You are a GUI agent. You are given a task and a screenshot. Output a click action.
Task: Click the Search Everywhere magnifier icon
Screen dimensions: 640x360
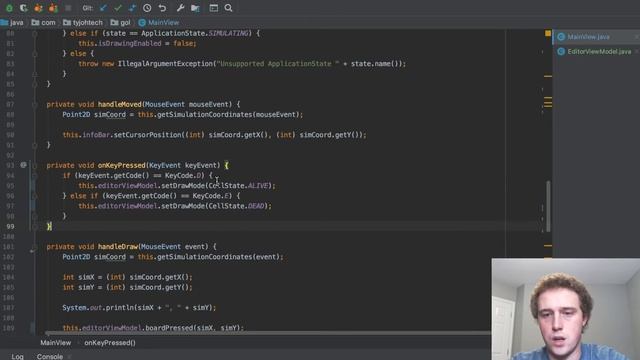point(229,8)
